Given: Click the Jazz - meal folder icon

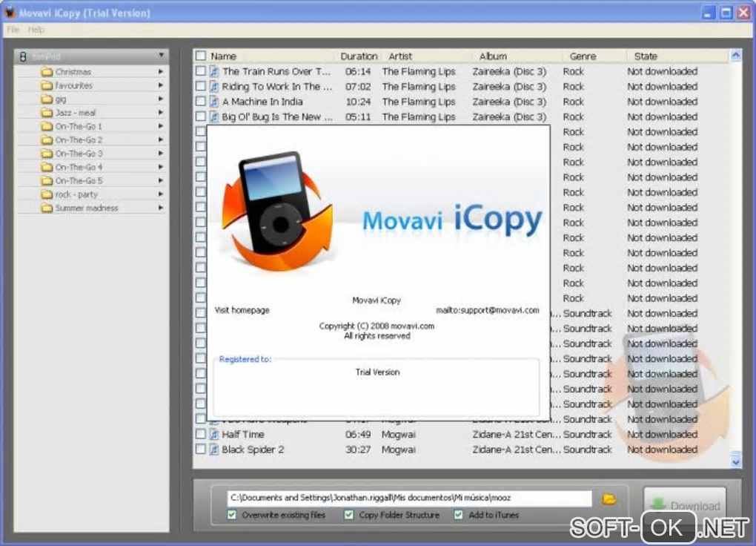Looking at the screenshot, I should pyautogui.click(x=47, y=113).
